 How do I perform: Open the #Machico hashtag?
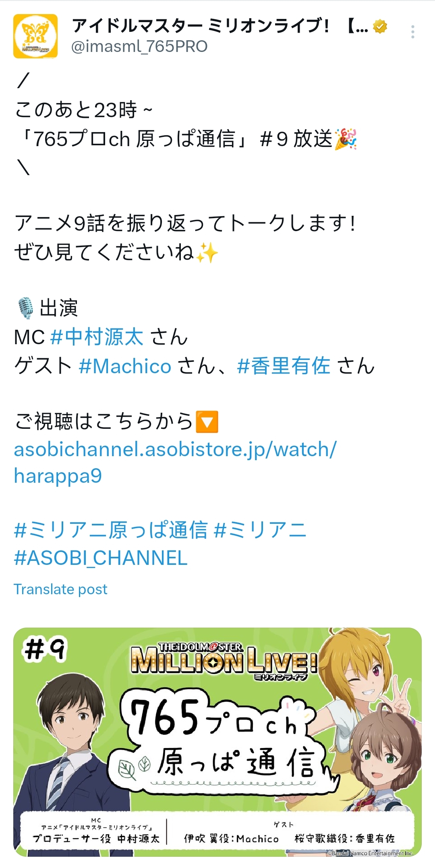tap(125, 366)
